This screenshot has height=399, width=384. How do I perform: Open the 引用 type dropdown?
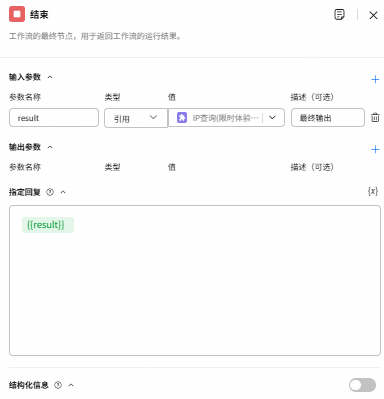pos(136,118)
